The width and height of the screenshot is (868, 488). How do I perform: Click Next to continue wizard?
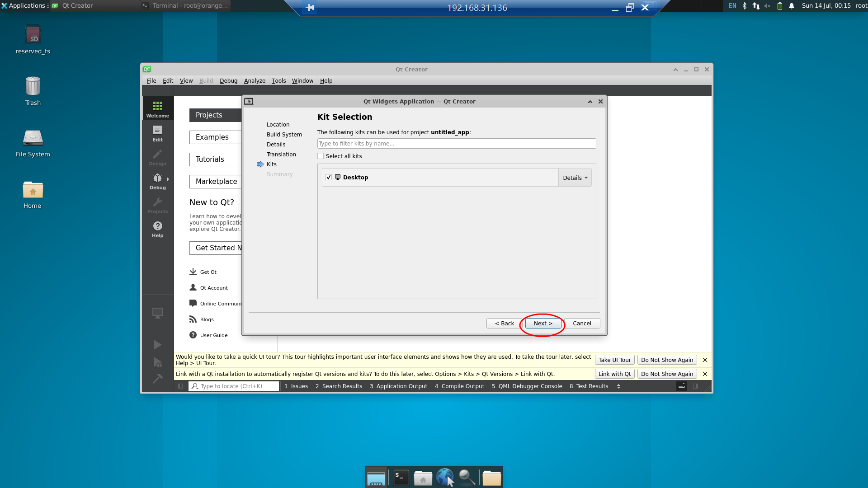[x=543, y=323]
